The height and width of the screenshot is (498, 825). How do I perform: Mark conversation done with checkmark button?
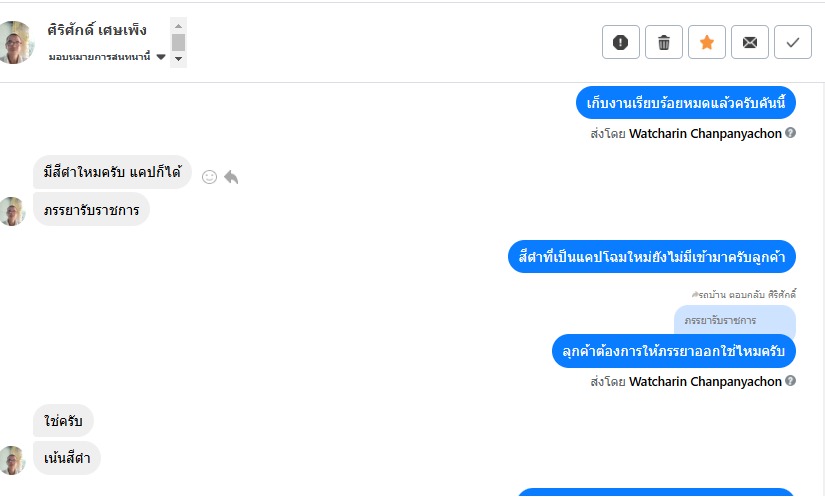[x=793, y=42]
